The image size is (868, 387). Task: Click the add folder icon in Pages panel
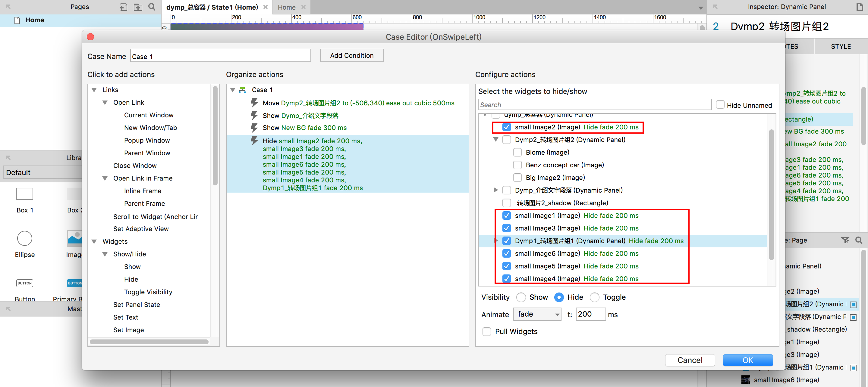click(138, 7)
